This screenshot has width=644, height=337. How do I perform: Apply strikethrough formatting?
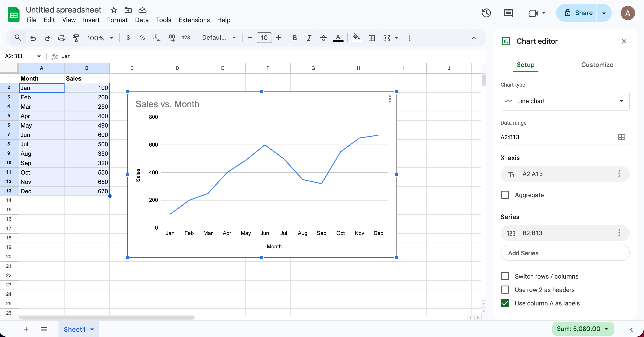point(323,38)
